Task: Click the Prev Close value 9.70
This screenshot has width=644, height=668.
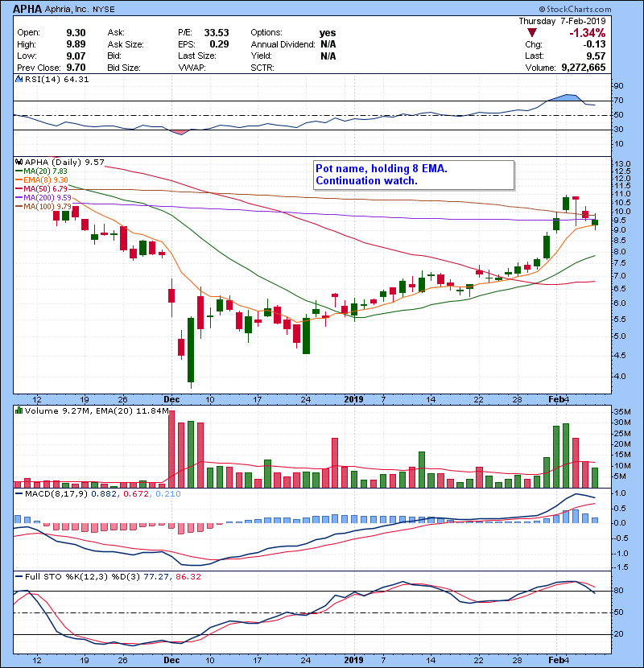Action: [76, 68]
